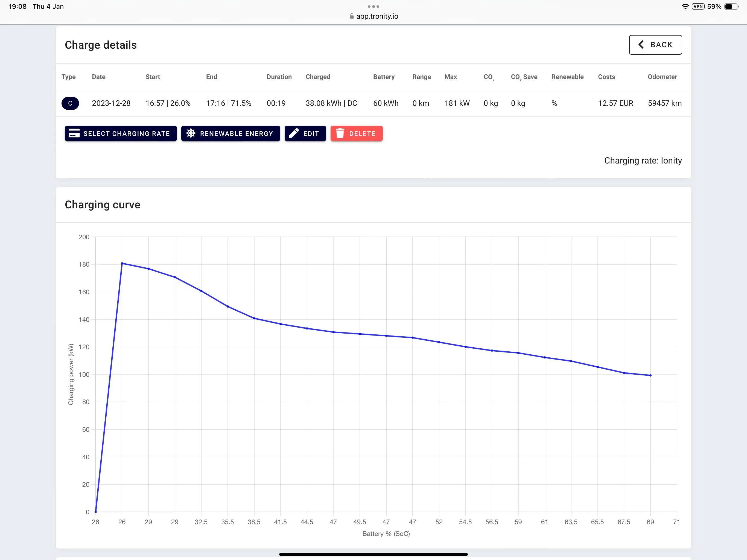
Task: Click the last curve data point at 69%
Action: pyautogui.click(x=650, y=375)
